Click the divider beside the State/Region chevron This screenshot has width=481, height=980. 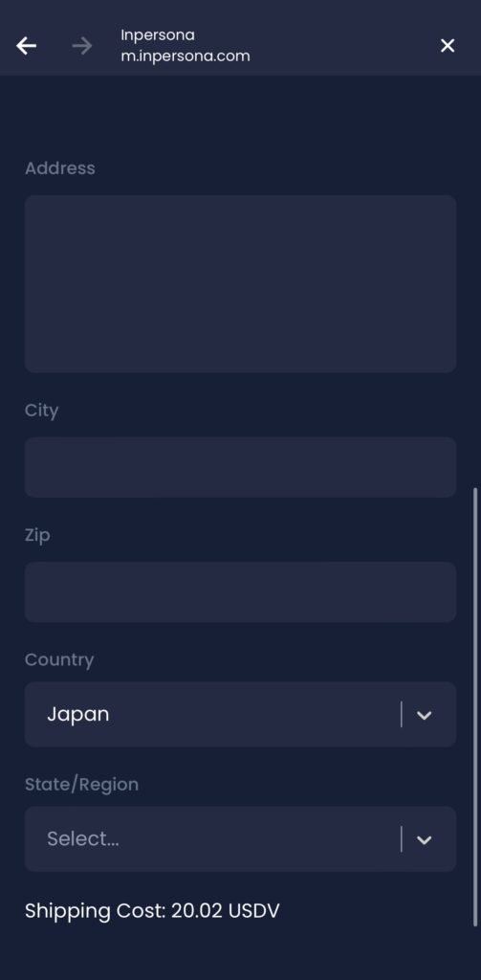point(401,839)
